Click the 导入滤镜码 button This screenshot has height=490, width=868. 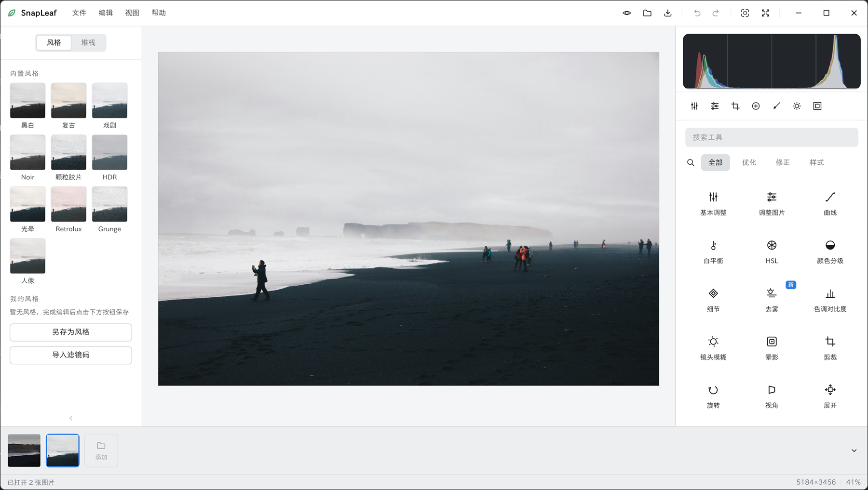point(71,355)
